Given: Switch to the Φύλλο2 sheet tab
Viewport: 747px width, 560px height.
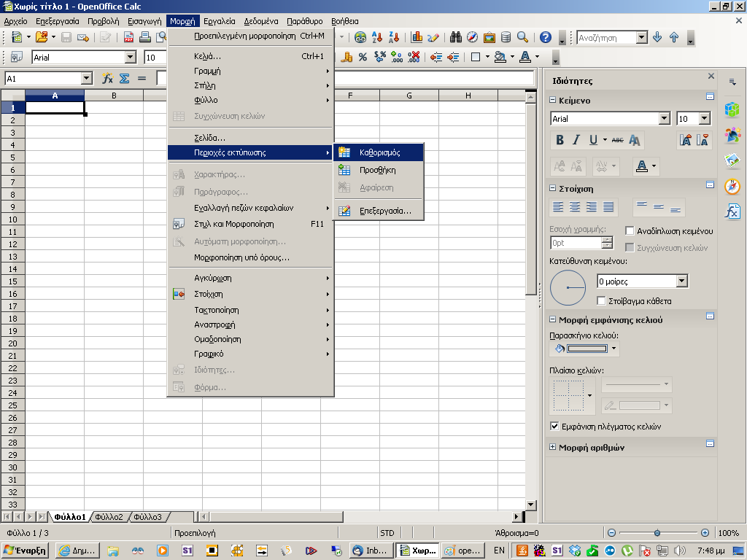Looking at the screenshot, I should tap(109, 517).
